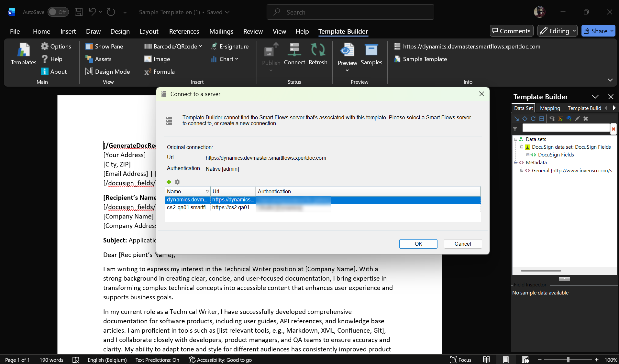The height and width of the screenshot is (364, 619).
Task: Switch to the References tab
Action: (184, 31)
